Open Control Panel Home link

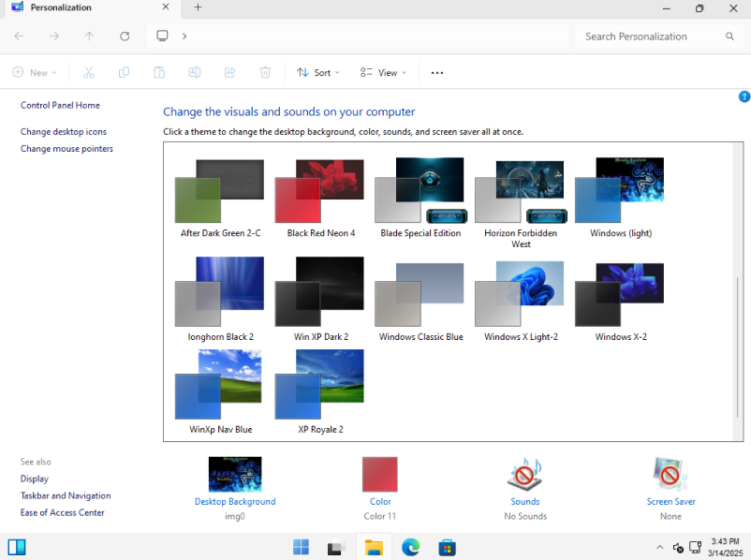pyautogui.click(x=60, y=106)
